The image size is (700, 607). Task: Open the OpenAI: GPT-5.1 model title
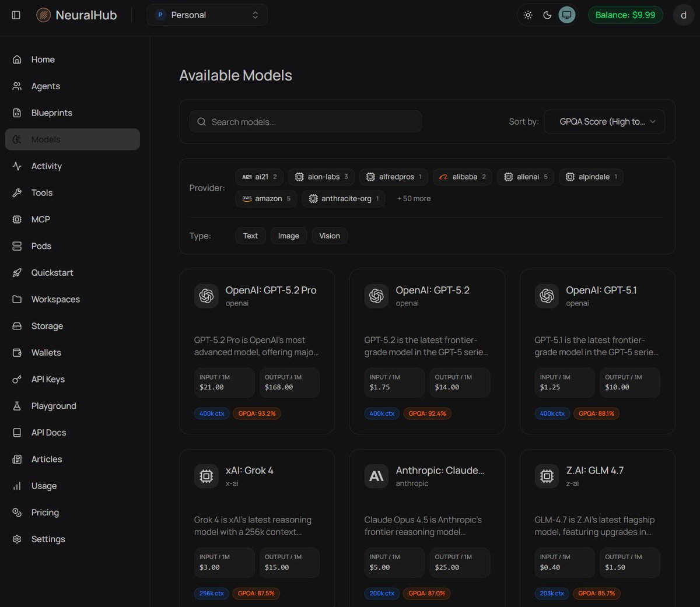tap(601, 290)
